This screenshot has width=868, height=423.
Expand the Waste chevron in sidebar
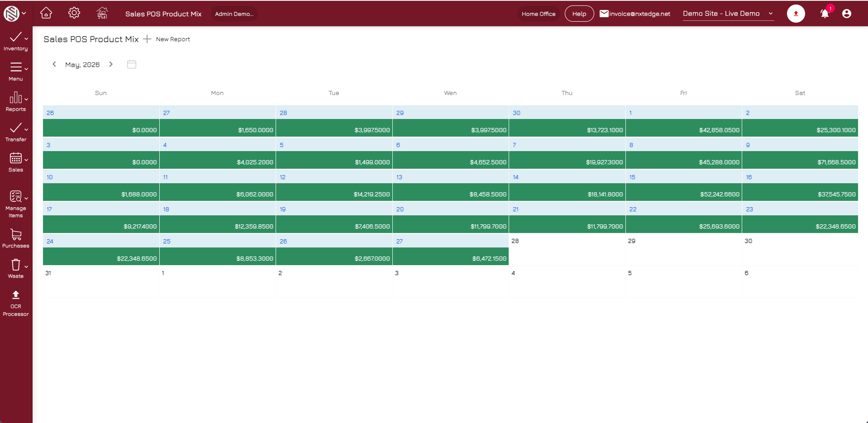tap(26, 267)
